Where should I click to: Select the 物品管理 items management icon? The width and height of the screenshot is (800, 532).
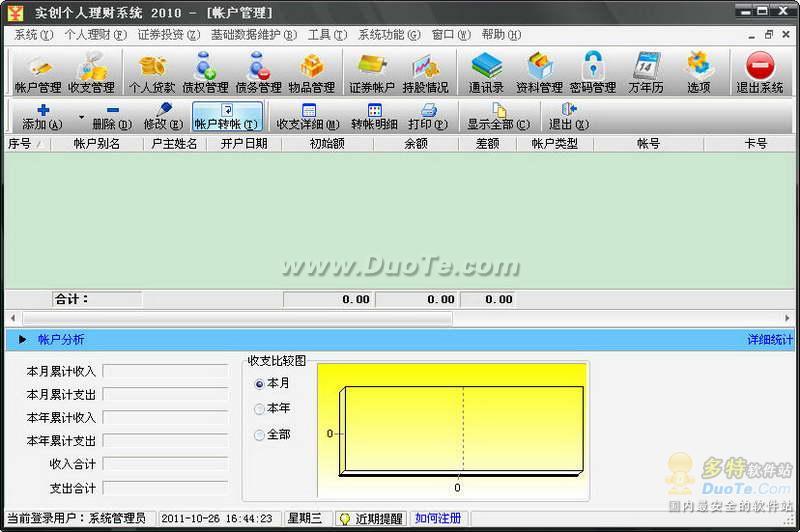[311, 72]
